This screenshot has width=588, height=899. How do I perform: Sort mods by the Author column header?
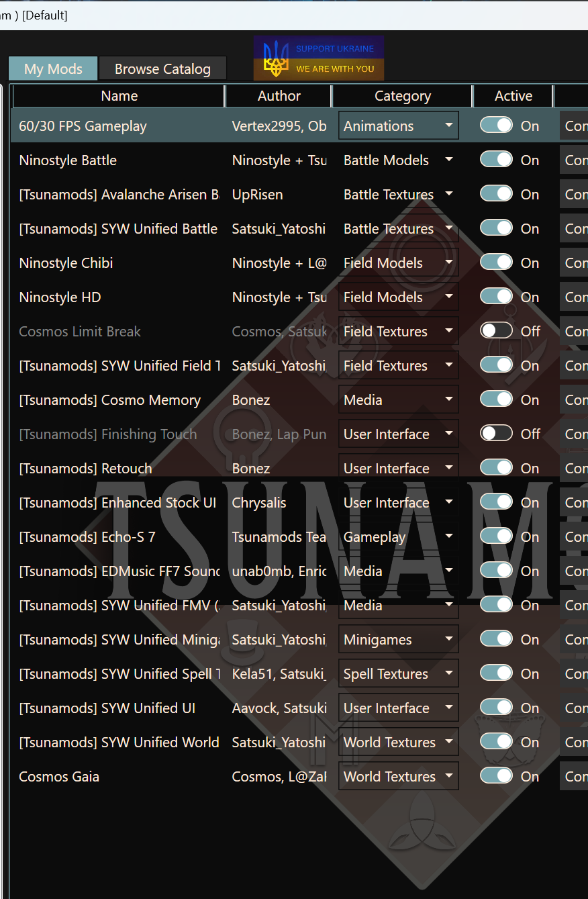[x=279, y=96]
